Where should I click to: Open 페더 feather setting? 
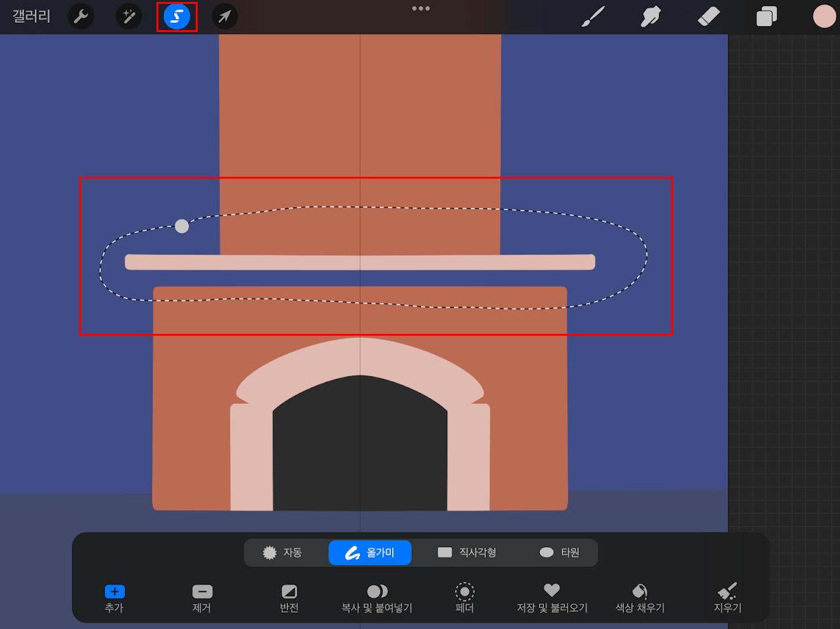[464, 598]
